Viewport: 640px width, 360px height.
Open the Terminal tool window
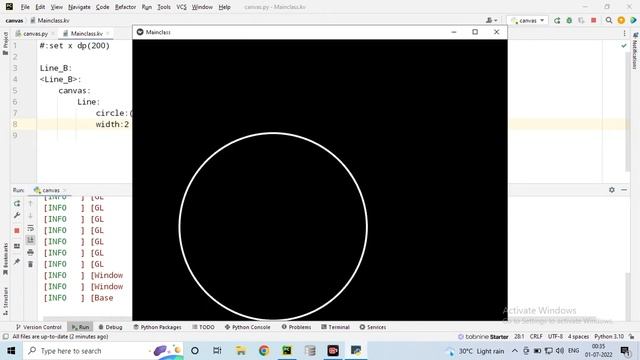point(335,327)
